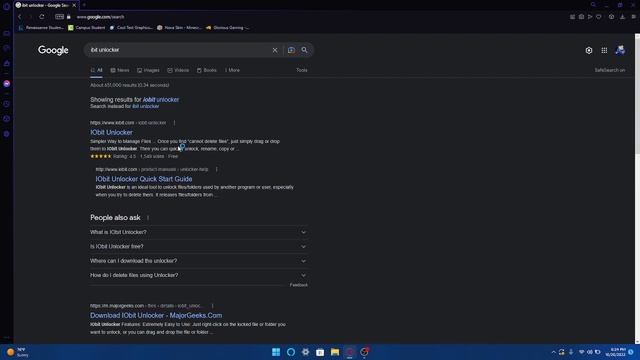The height and width of the screenshot is (360, 640).
Task: Open IObit Unlocker Quick Start Guide link
Action: 144,179
